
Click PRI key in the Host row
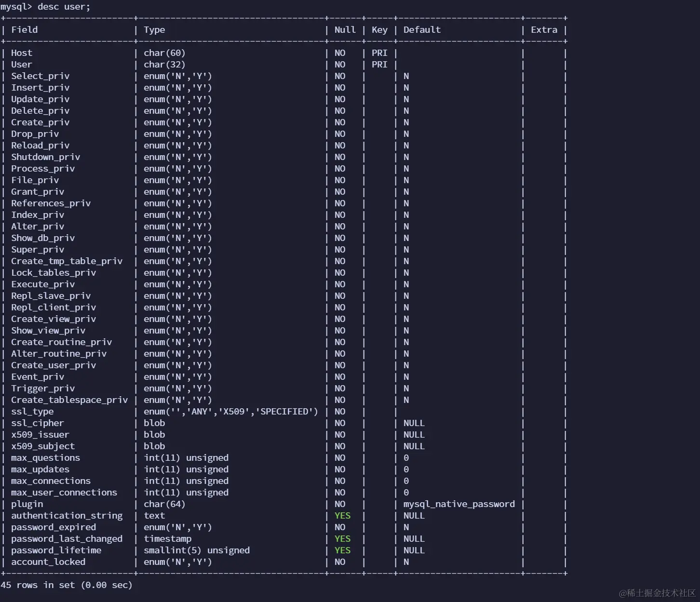379,53
